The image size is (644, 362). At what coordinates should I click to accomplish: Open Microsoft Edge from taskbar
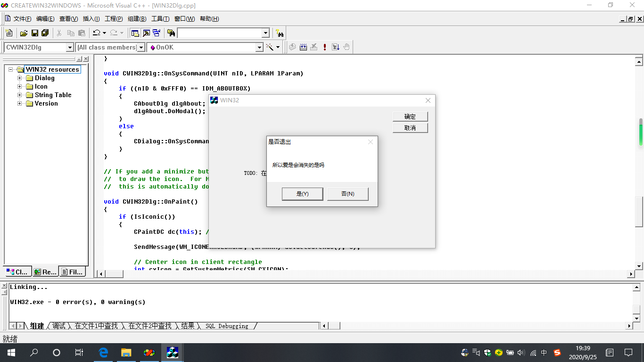coord(103,352)
